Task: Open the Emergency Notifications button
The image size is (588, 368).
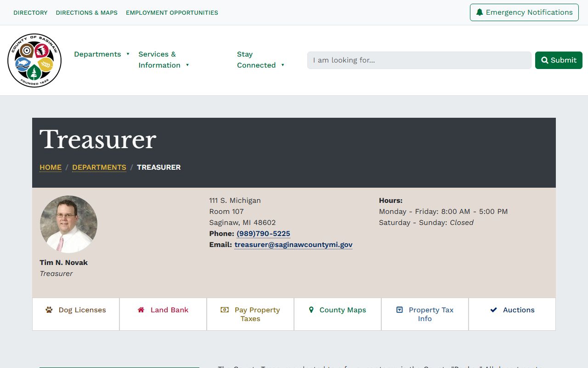Action: point(524,12)
